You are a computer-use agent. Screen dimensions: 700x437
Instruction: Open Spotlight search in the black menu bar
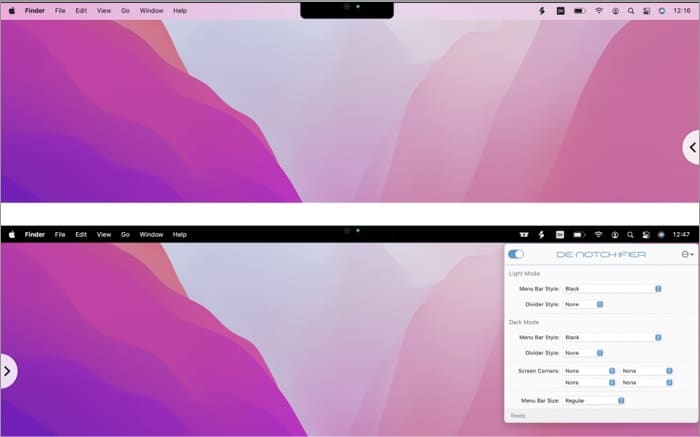(630, 234)
